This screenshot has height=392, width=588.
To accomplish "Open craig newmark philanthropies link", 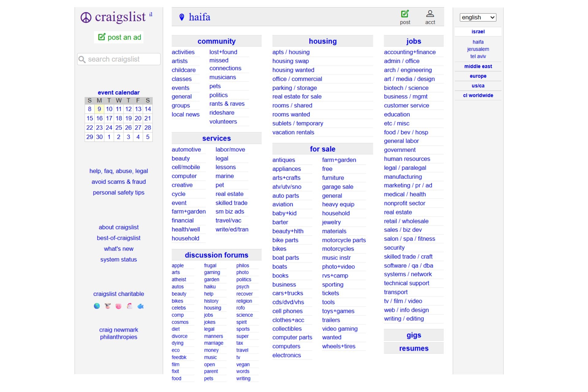I will (119, 333).
